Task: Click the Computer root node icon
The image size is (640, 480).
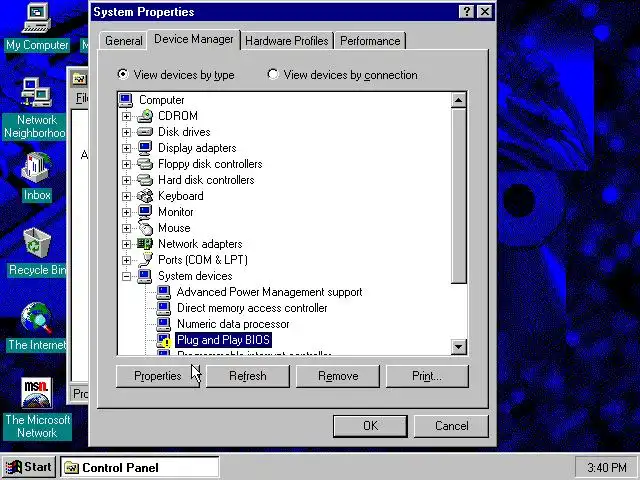Action: 126,100
